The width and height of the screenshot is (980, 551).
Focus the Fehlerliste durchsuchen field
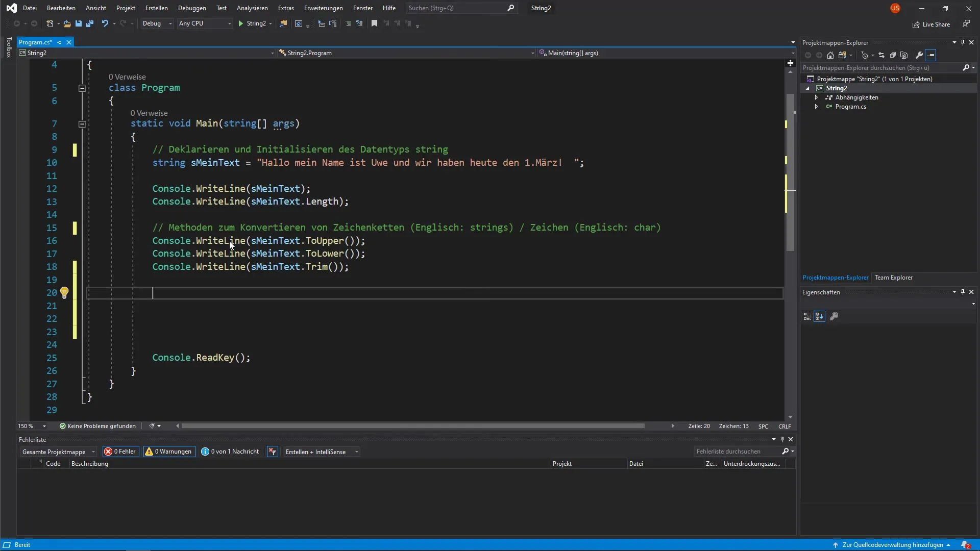pos(738,452)
